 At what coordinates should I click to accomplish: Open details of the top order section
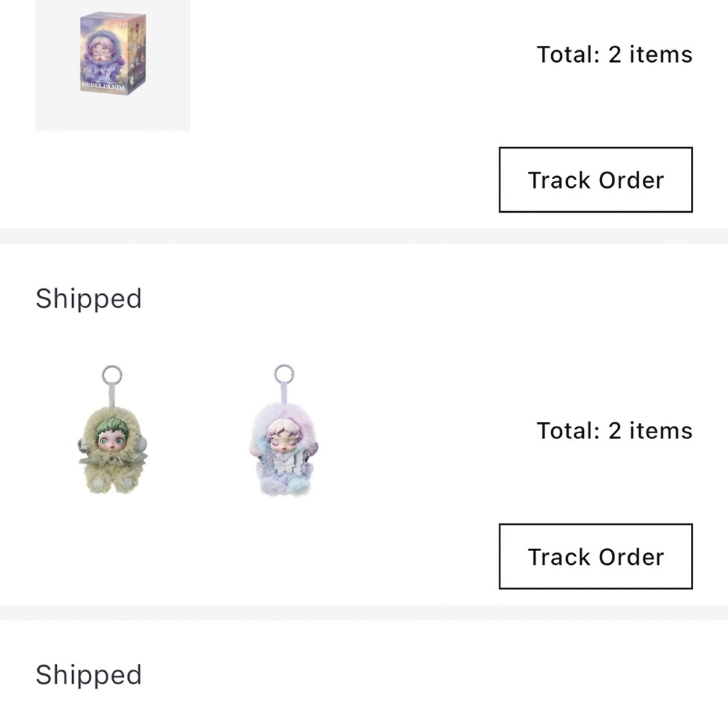(x=364, y=109)
